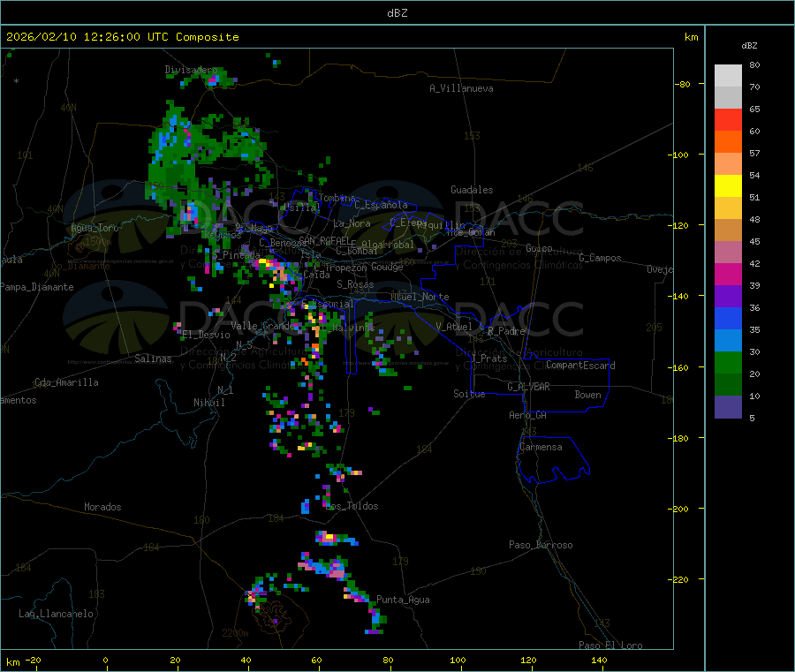Image resolution: width=795 pixels, height=672 pixels.
Task: Select the C_Española label
Action: [x=382, y=205]
